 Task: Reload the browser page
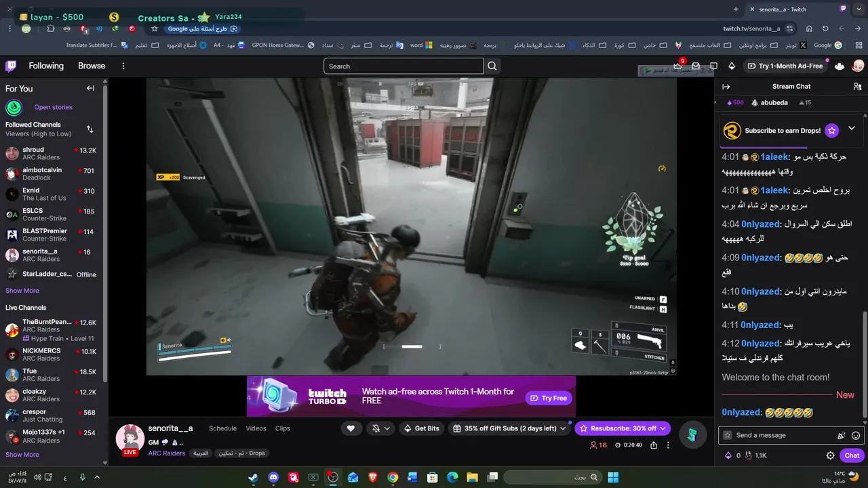tap(825, 28)
